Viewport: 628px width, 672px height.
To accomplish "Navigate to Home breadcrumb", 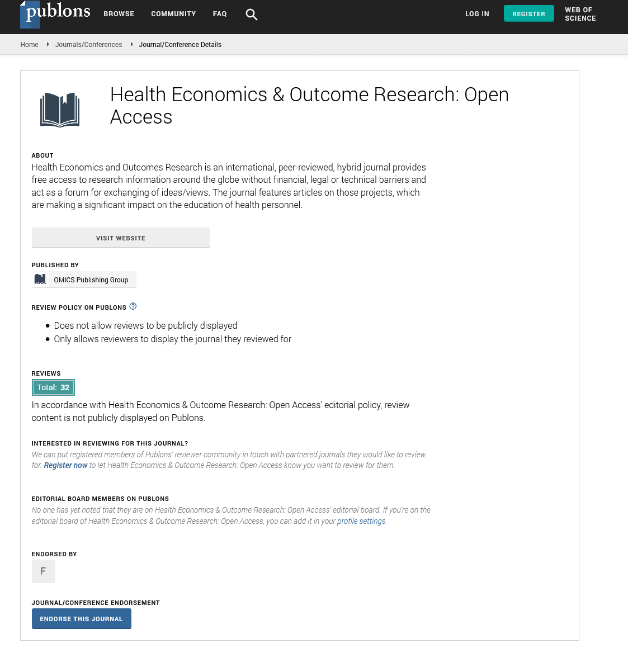I will (x=29, y=45).
